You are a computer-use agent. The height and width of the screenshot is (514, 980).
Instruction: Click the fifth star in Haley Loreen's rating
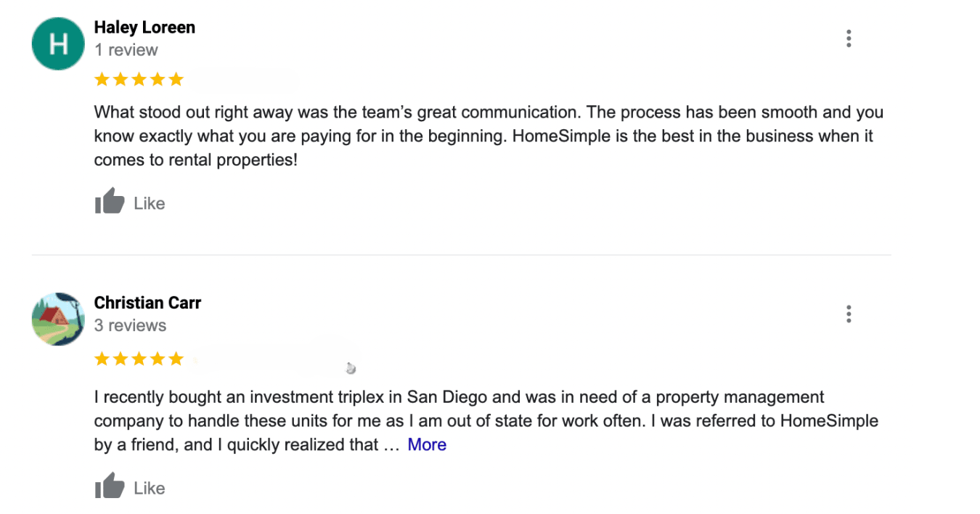click(x=176, y=79)
